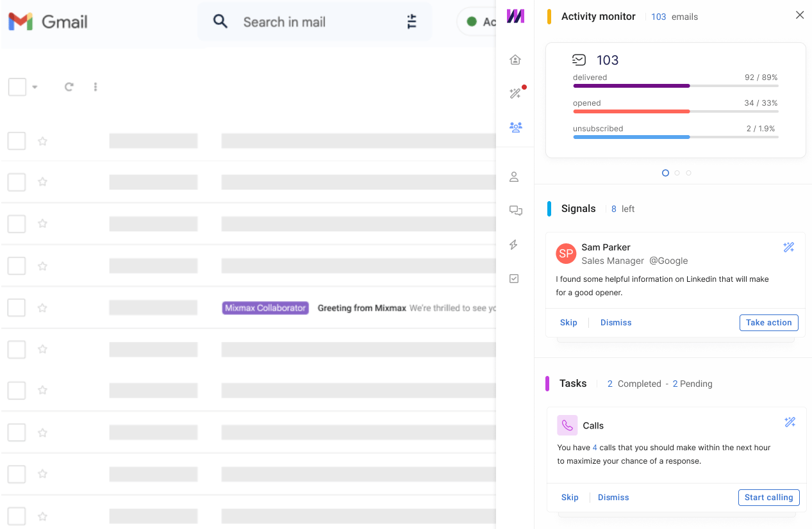This screenshot has width=812, height=529.
Task: Open the three-dot more options menu
Action: 95,87
